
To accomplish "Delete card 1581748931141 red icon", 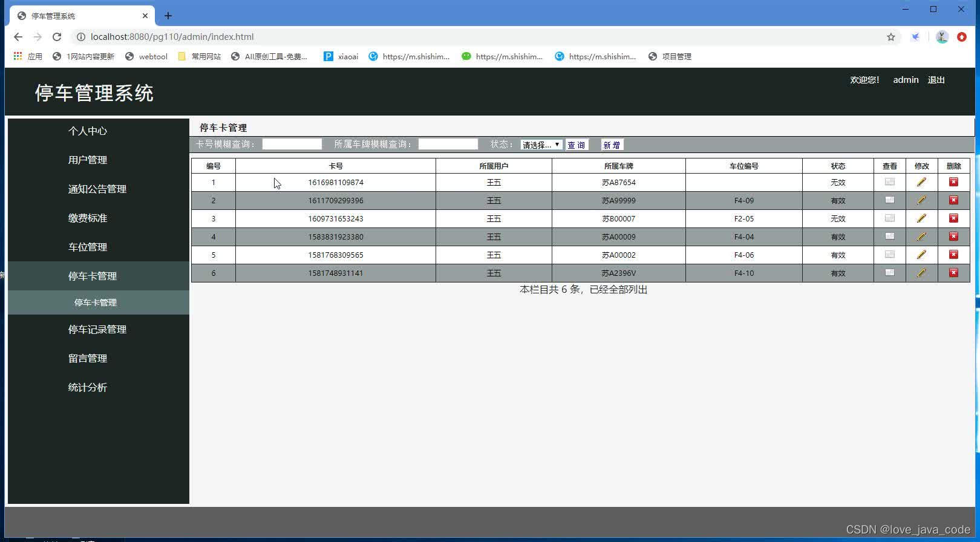I will coord(953,273).
